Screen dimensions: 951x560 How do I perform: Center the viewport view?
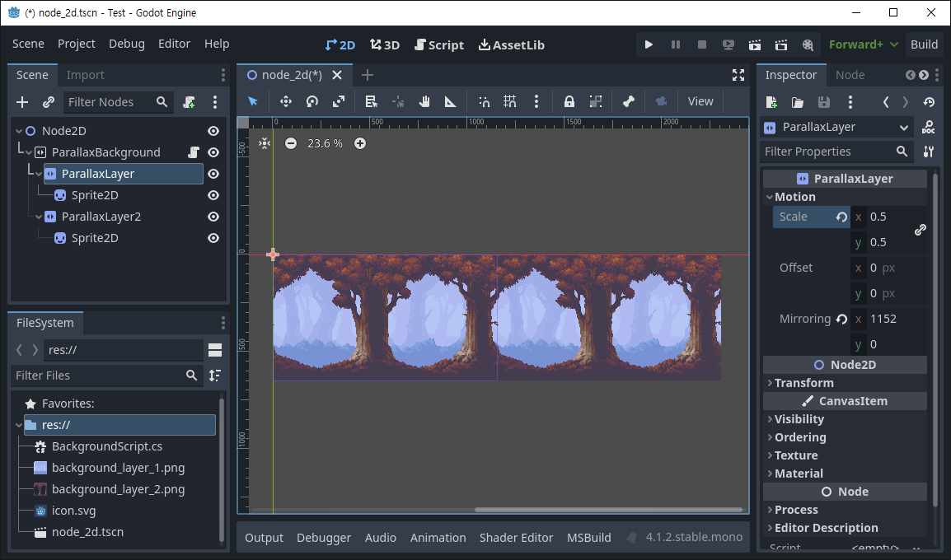[265, 143]
